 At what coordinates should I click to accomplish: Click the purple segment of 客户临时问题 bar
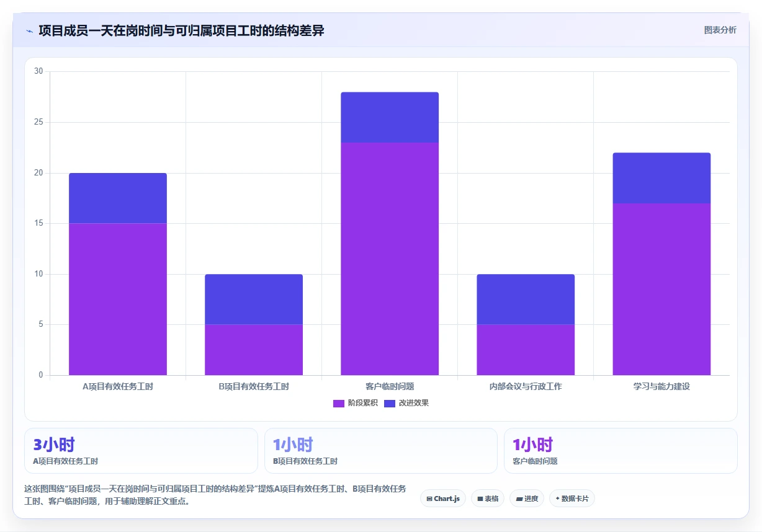390,259
